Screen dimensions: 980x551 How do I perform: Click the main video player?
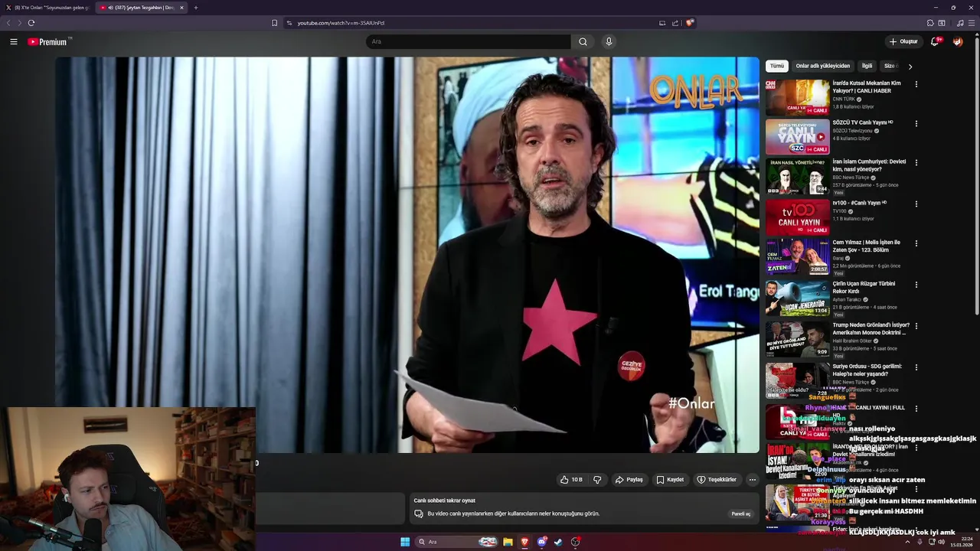(x=407, y=255)
